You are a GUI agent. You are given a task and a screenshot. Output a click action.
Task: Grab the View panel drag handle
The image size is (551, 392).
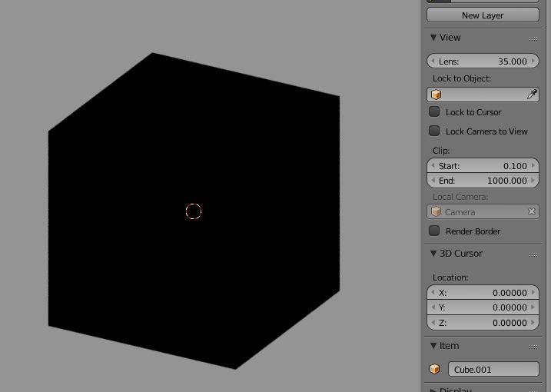pyautogui.click(x=533, y=38)
